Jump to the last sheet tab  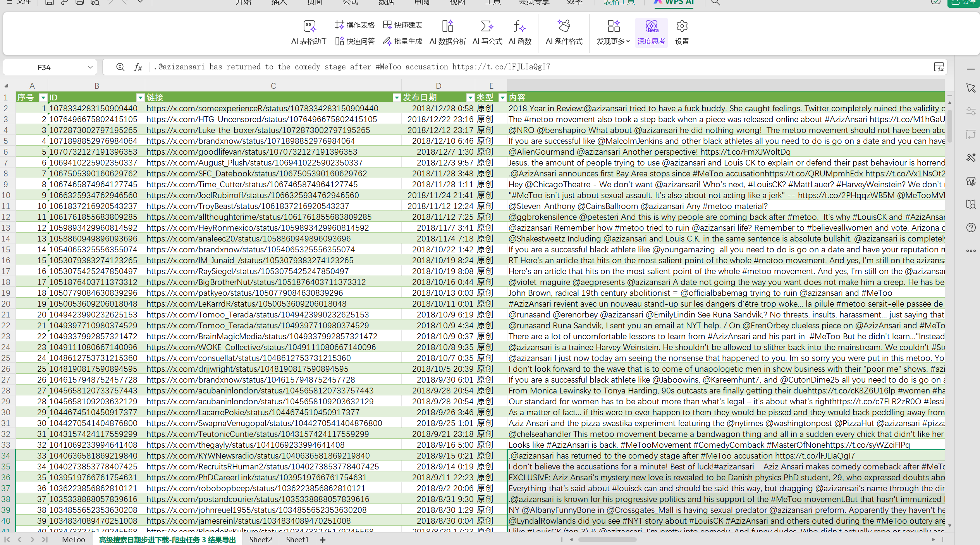coord(45,539)
